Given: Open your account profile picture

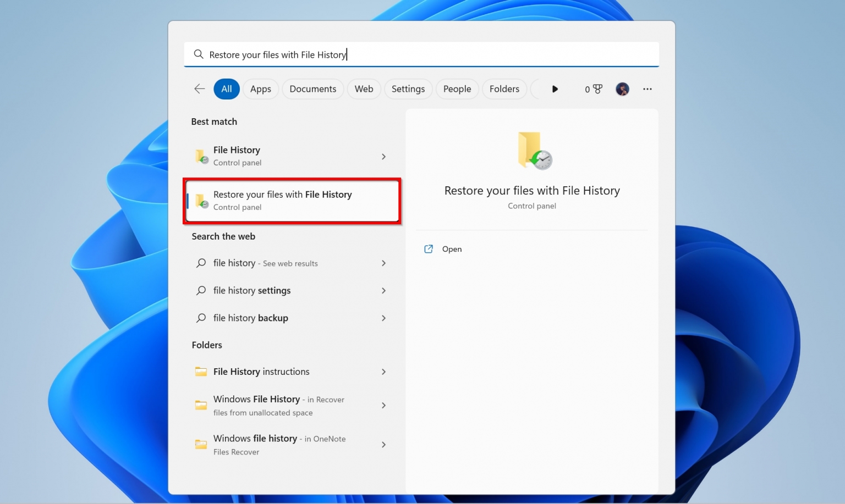Looking at the screenshot, I should coord(622,88).
